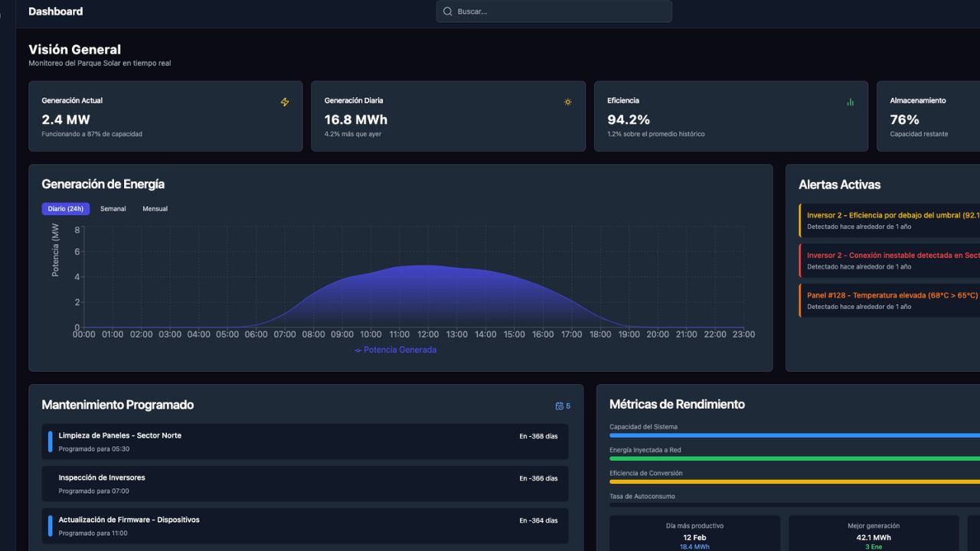Click the magnifier icon in search bar
This screenshot has height=551, width=980.
click(448, 11)
